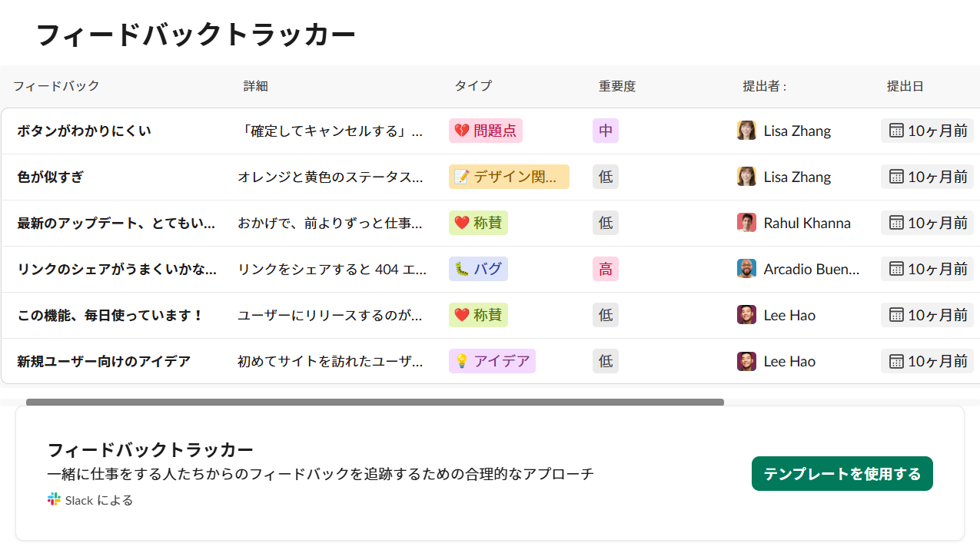Click the name Rahul Khanna

pos(807,223)
